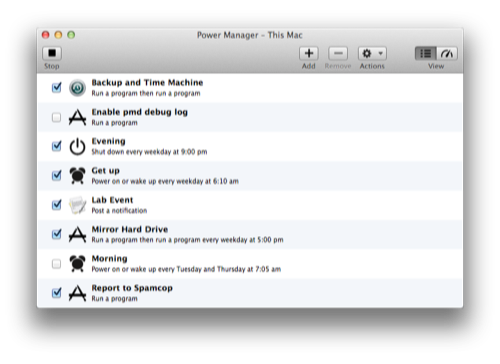
Task: Click the application icon of Mirror Hard Drive
Action: [77, 234]
